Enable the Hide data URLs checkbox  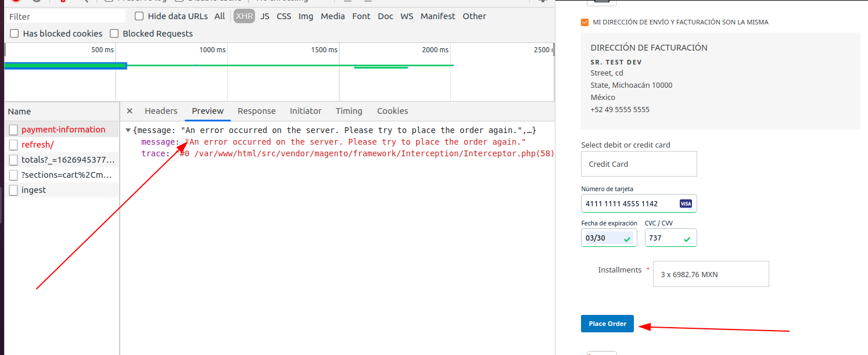pos(139,16)
